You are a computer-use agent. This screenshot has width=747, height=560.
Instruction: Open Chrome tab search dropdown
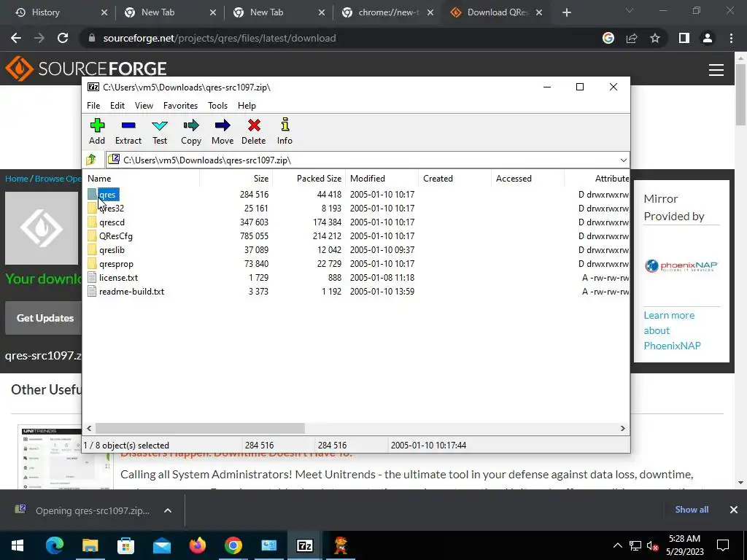pos(630,11)
